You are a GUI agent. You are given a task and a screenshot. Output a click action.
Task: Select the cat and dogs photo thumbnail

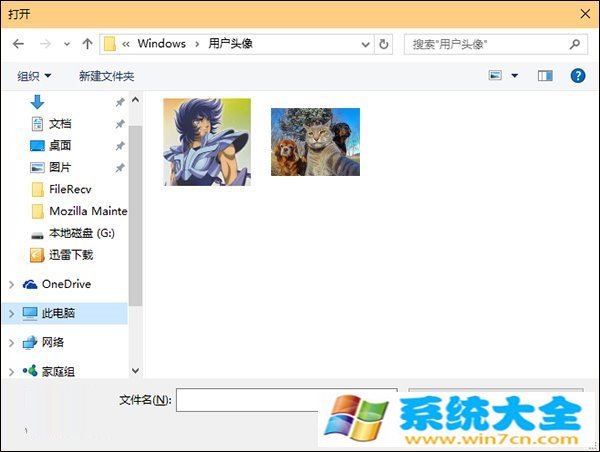pos(315,142)
